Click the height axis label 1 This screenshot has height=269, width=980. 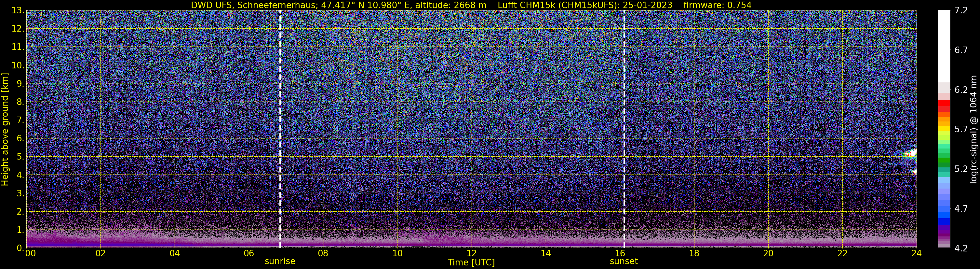tap(20, 230)
